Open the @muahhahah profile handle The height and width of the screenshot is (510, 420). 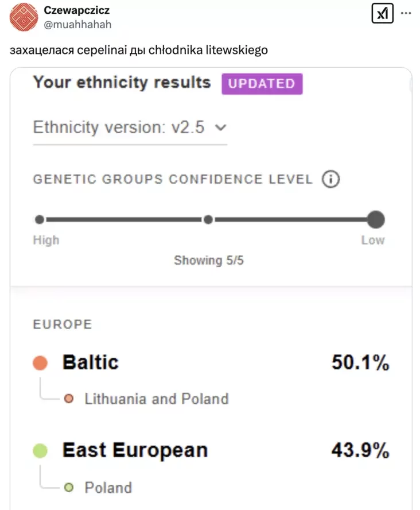pos(77,24)
